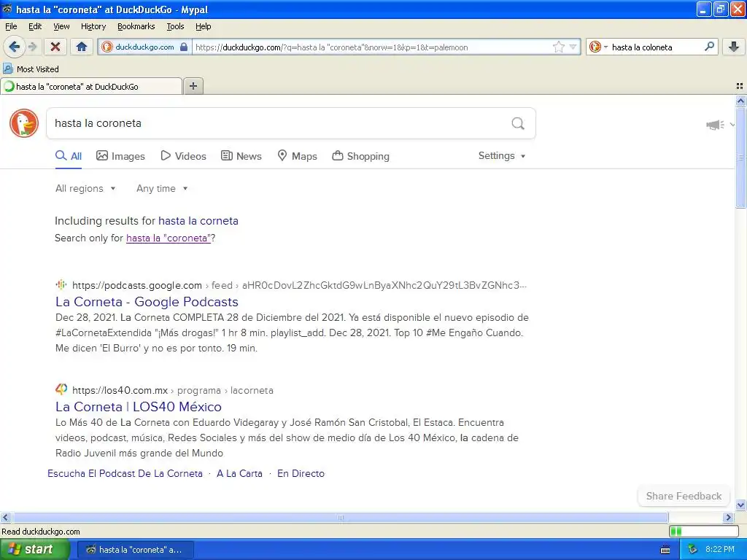Click the los40.com.mx favicon
Image resolution: width=747 pixels, height=560 pixels.
[61, 389]
